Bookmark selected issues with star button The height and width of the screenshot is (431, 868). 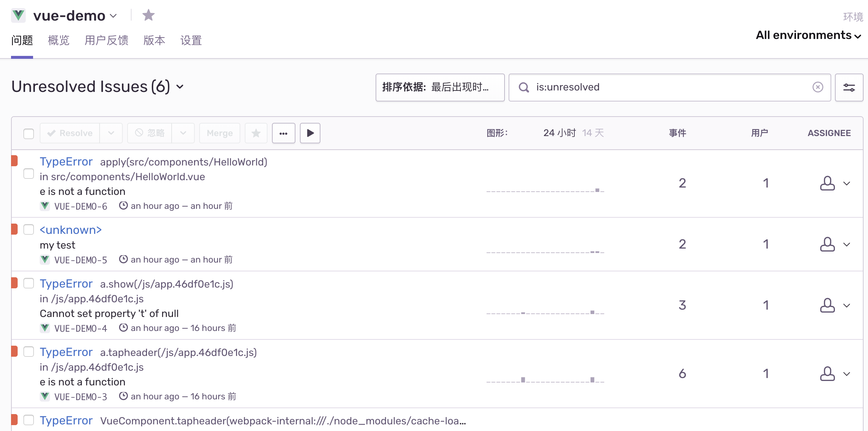(x=256, y=133)
